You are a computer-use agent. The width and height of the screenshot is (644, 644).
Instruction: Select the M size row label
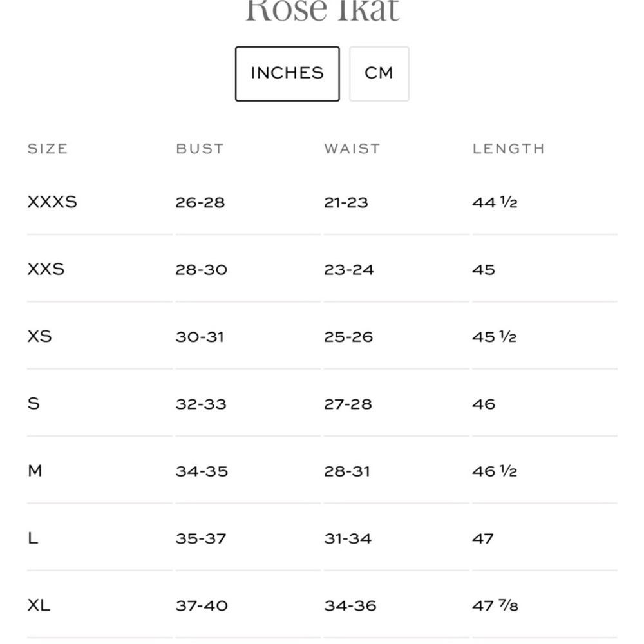click(35, 471)
